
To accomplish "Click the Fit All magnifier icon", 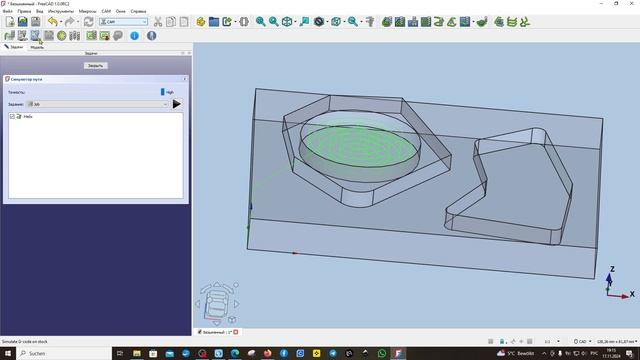I will click(260, 22).
